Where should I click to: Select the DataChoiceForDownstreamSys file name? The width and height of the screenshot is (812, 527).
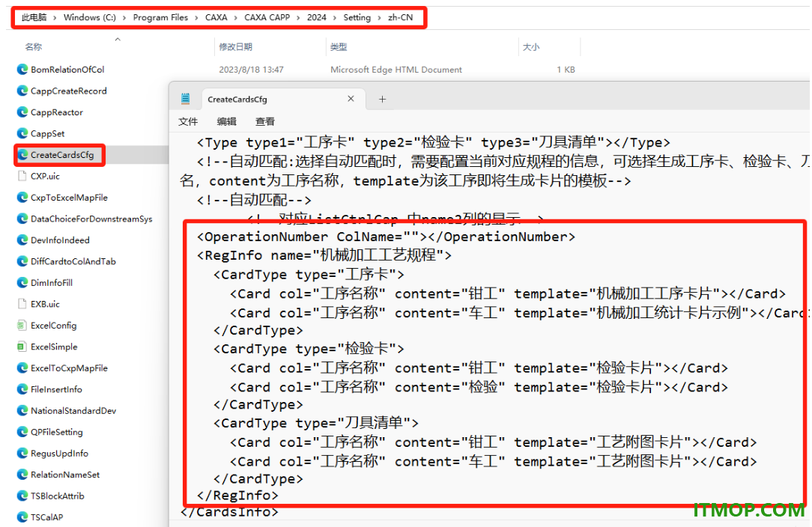click(91, 219)
